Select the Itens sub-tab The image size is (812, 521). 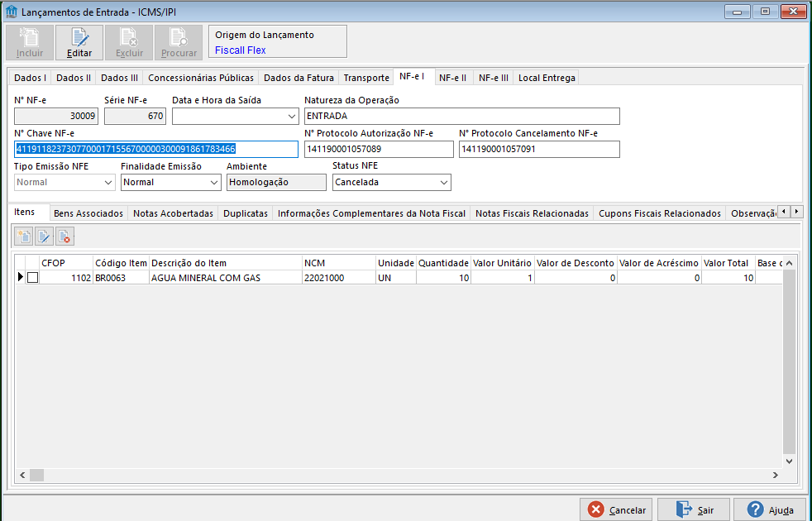[x=24, y=212]
